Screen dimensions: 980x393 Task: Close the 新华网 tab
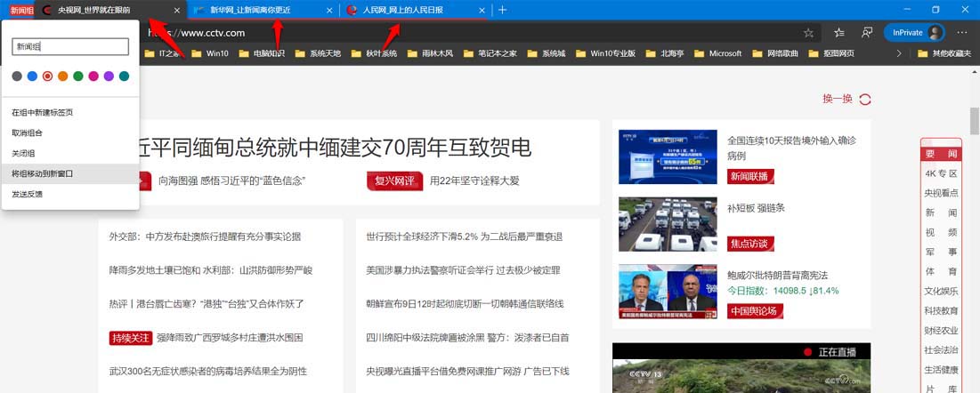(x=329, y=11)
